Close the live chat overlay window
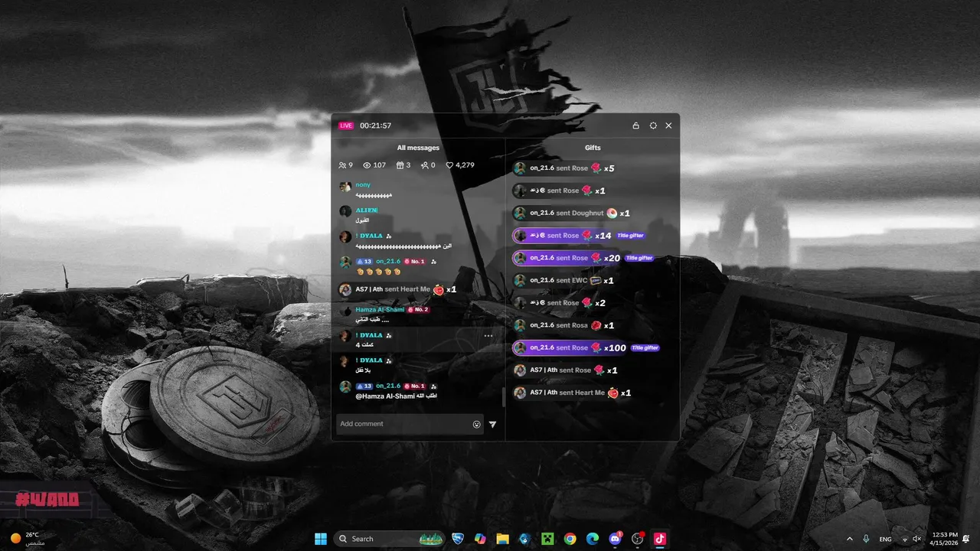Viewport: 980px width, 551px height. click(668, 126)
